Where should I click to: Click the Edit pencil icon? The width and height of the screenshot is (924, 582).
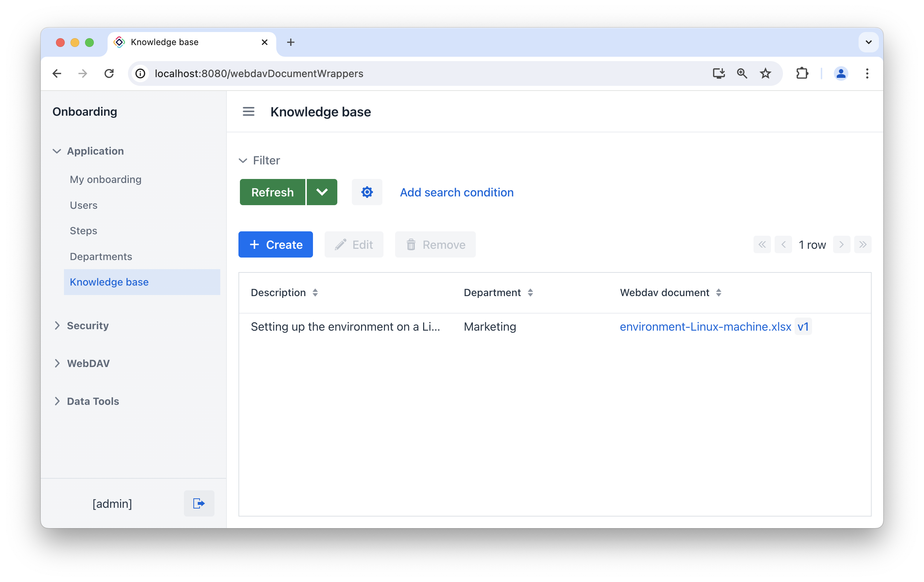coord(339,245)
